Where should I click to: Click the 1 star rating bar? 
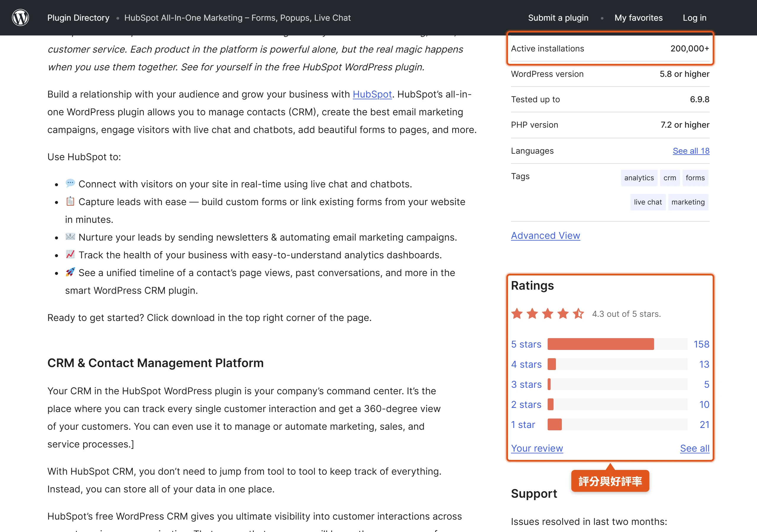pos(617,424)
